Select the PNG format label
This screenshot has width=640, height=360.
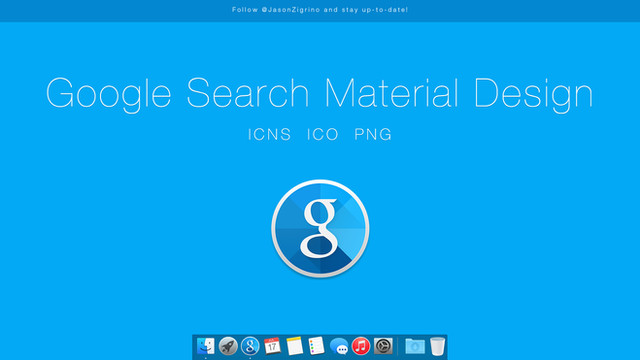click(373, 134)
